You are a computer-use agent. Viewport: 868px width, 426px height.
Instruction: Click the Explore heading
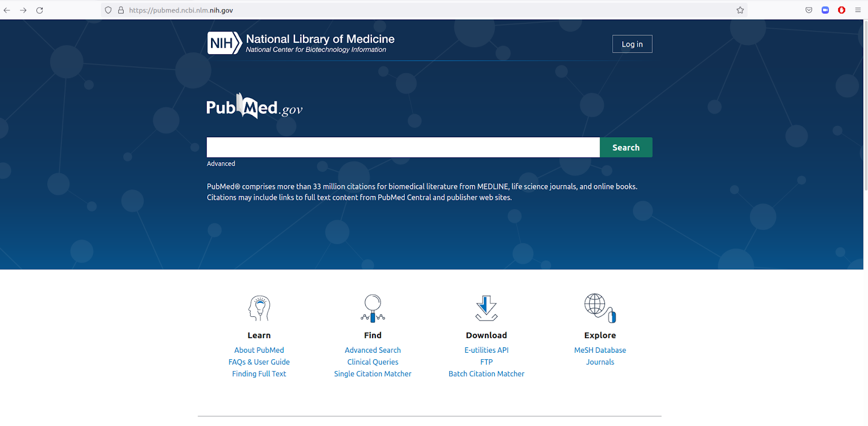click(600, 335)
